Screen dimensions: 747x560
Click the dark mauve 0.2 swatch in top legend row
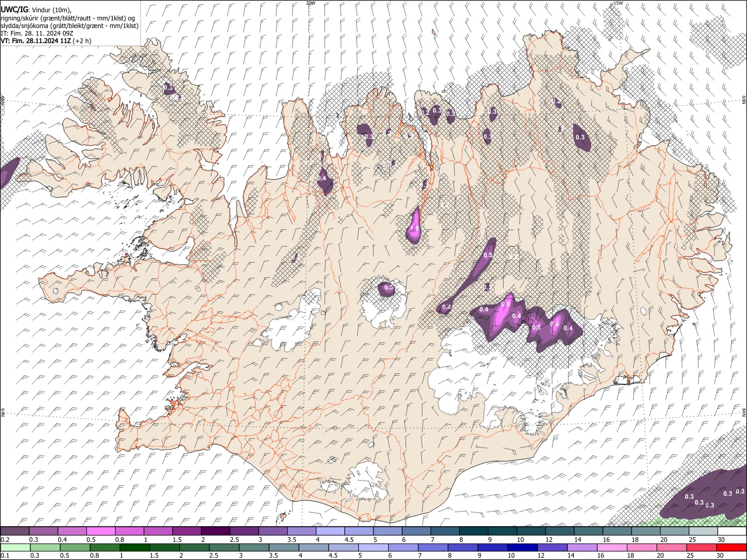tap(15, 531)
